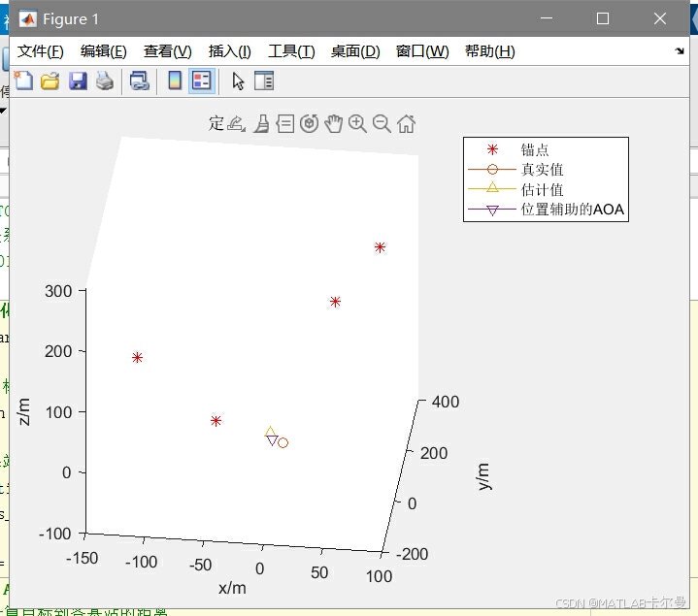This screenshot has width=698, height=616.
Task: Restore view with the home icon
Action: [x=406, y=123]
